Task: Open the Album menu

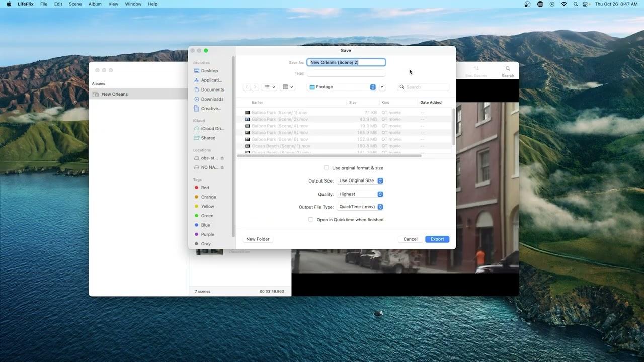Action: click(x=95, y=4)
